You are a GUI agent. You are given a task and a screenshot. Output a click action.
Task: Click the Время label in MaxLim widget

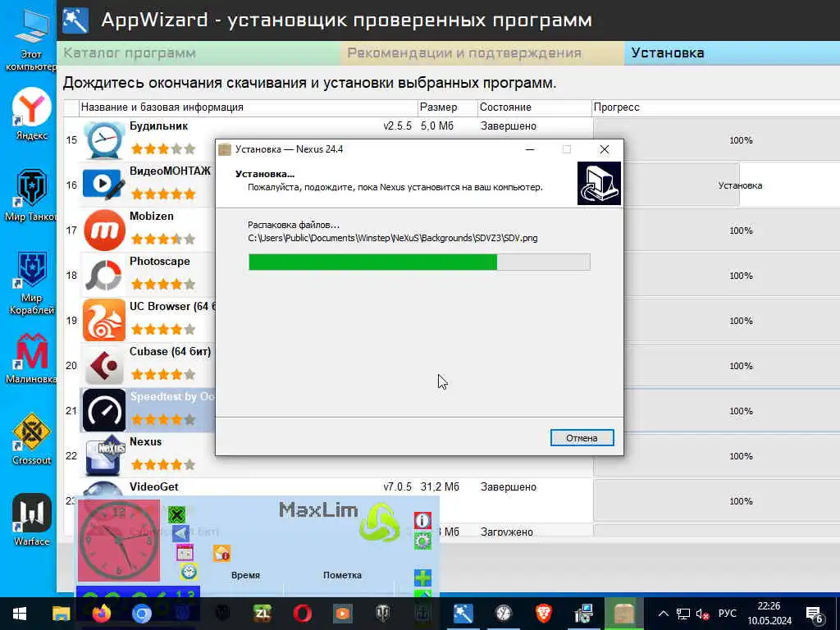(245, 575)
